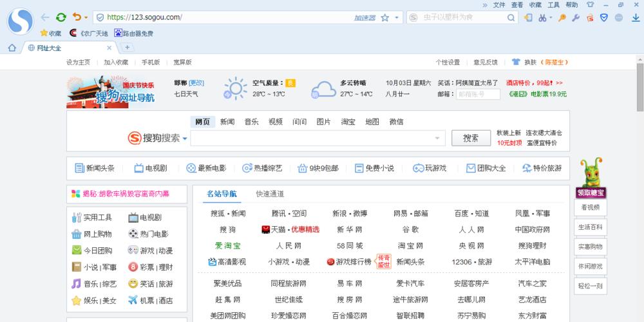Click the star bookmark icon in address bar
This screenshot has width=644, height=322.
click(385, 17)
